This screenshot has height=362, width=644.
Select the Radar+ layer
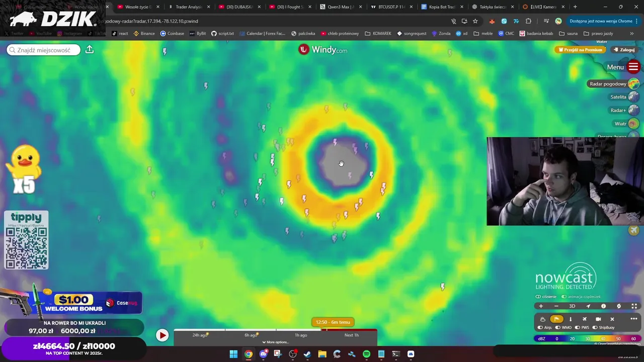tap(624, 110)
